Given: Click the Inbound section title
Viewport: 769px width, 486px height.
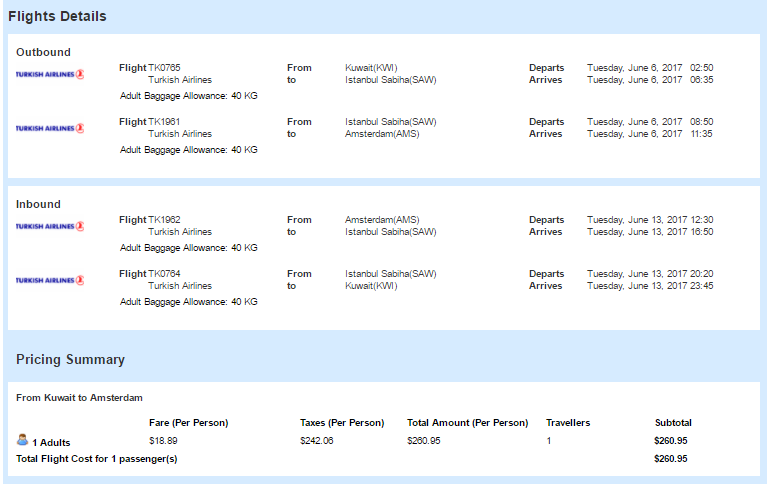Looking at the screenshot, I should (38, 204).
